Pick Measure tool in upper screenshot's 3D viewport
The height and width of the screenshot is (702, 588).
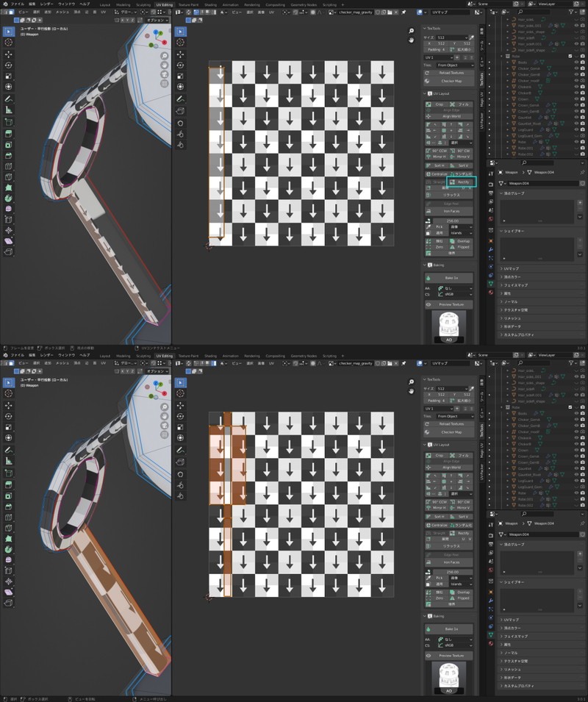coord(9,110)
